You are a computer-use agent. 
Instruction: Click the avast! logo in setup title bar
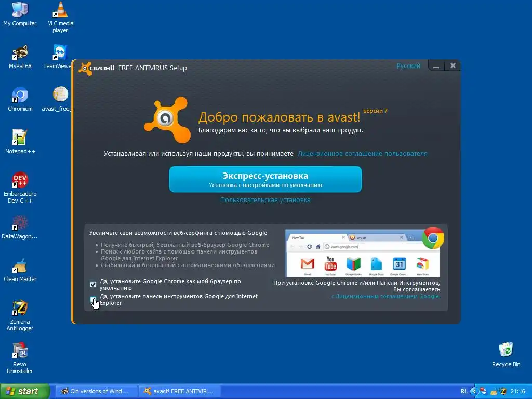(x=97, y=68)
